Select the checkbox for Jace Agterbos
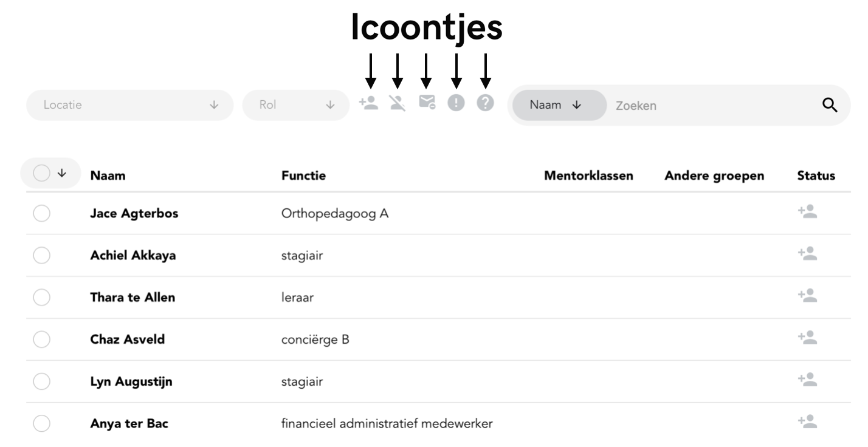Viewport: 868px width, 447px height. [41, 214]
